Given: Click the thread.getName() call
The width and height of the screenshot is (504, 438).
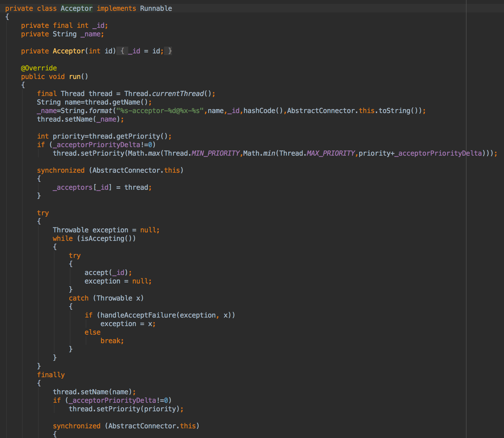Looking at the screenshot, I should coord(117,102).
